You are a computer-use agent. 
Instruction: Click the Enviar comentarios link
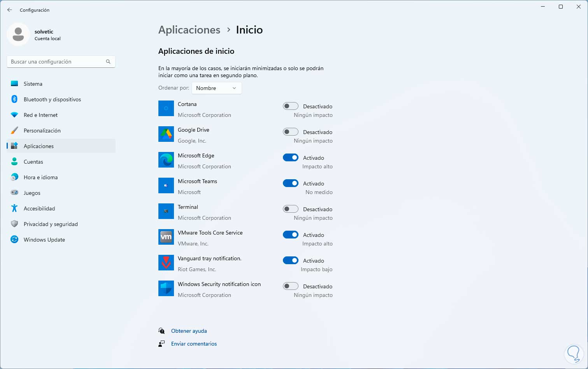[194, 344]
